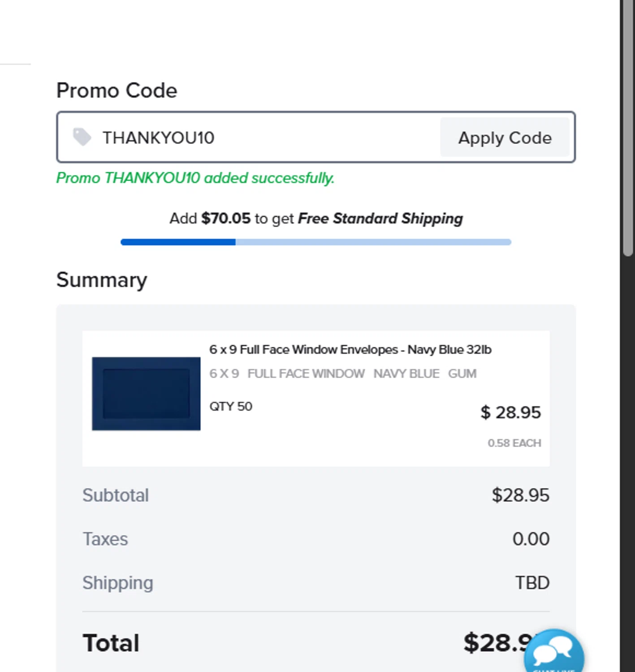Click the Summary heading

coord(102,280)
